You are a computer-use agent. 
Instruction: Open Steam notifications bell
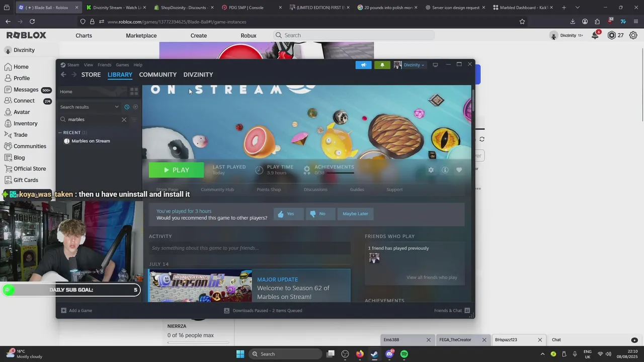382,65
